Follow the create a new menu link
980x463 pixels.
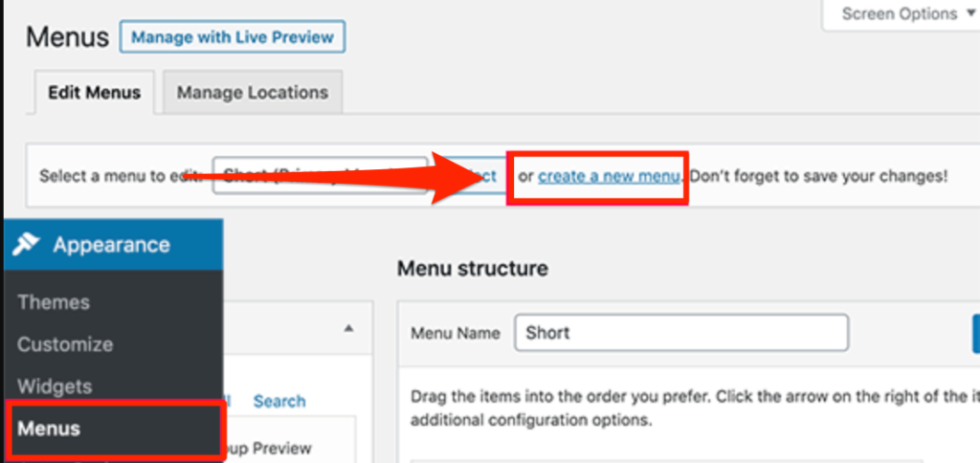(609, 177)
